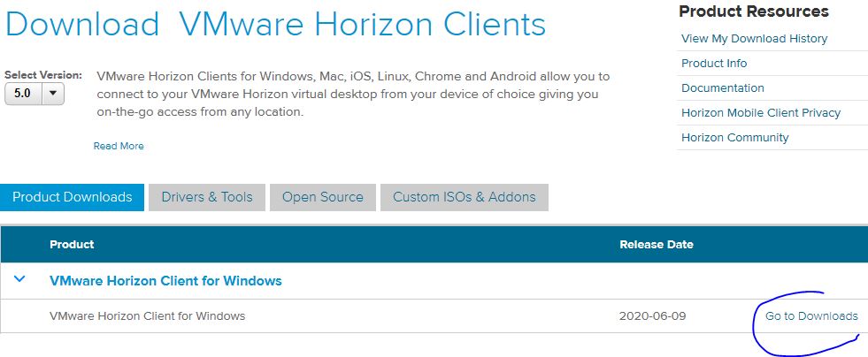
Task: Click the Download VMware Horizon Clients heading
Action: [x=276, y=24]
